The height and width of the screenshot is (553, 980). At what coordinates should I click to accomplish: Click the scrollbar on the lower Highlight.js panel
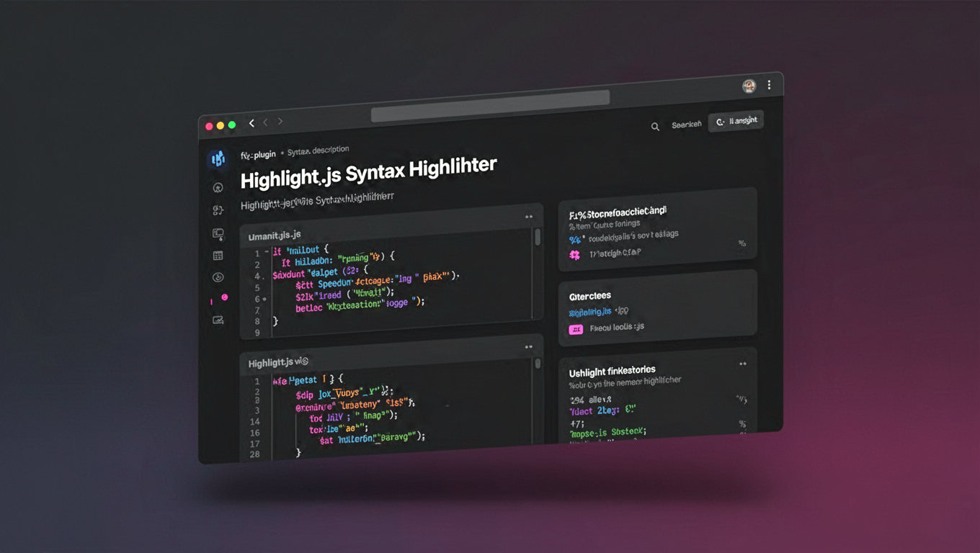click(x=538, y=364)
